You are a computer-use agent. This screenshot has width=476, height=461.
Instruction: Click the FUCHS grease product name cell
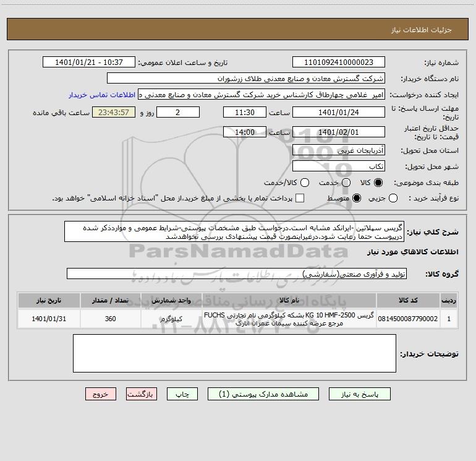(289, 319)
